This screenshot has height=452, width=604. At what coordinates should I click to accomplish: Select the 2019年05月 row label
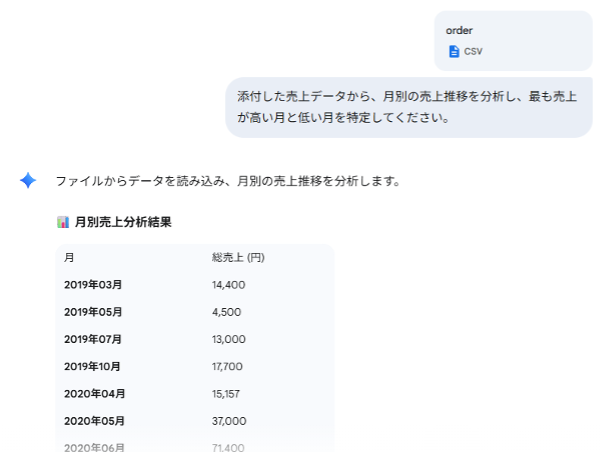click(x=92, y=312)
